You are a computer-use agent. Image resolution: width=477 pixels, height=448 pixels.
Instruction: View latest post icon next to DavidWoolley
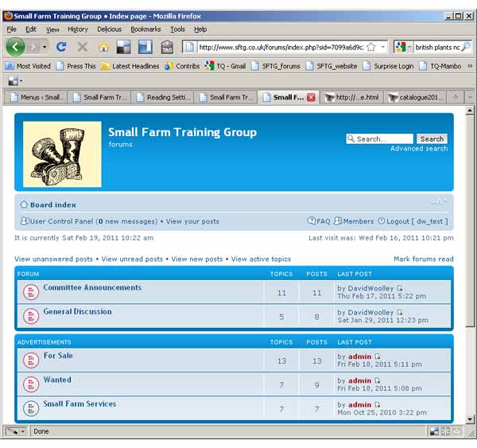tap(400, 288)
